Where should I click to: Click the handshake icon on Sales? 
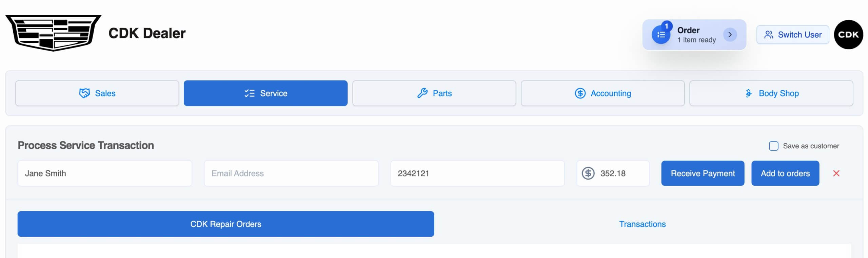[84, 93]
